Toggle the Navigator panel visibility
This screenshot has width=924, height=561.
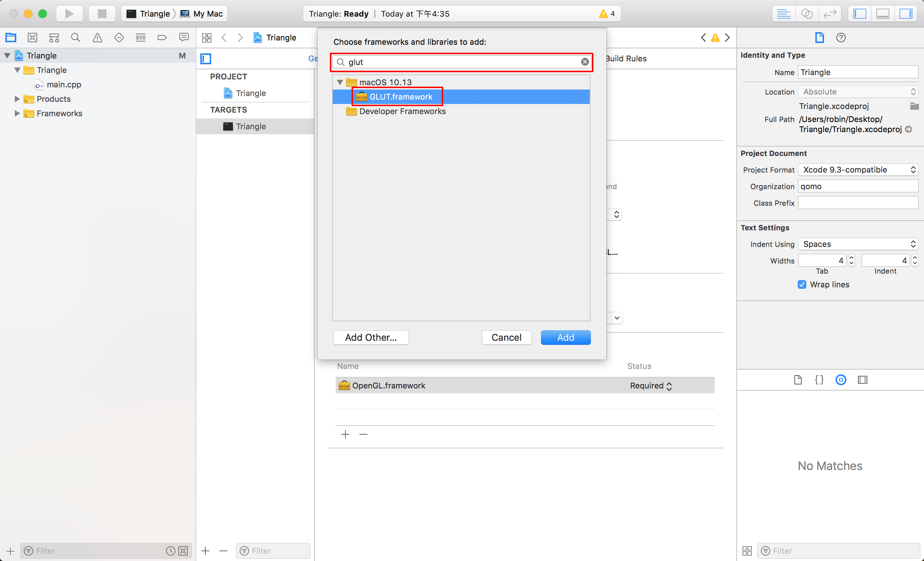coord(859,14)
